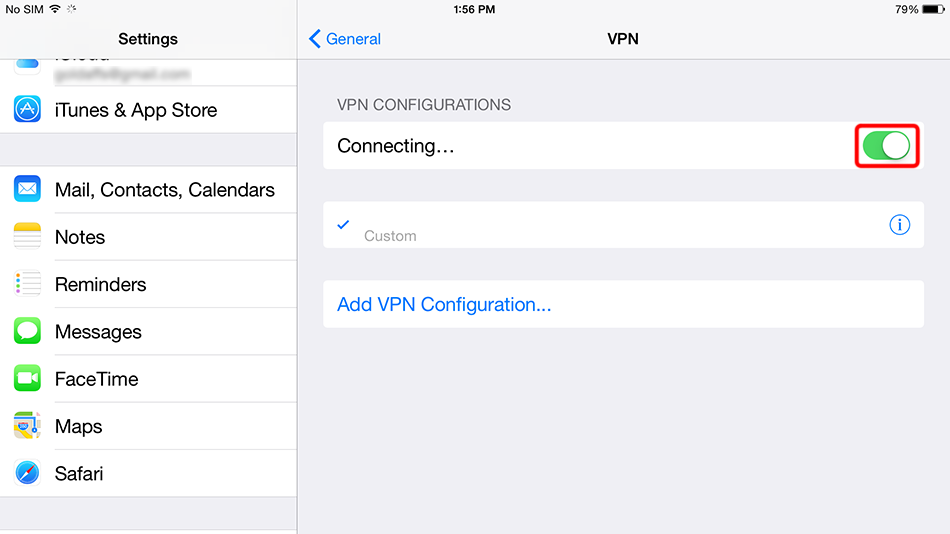Tap the Safari compass icon

(x=28, y=473)
